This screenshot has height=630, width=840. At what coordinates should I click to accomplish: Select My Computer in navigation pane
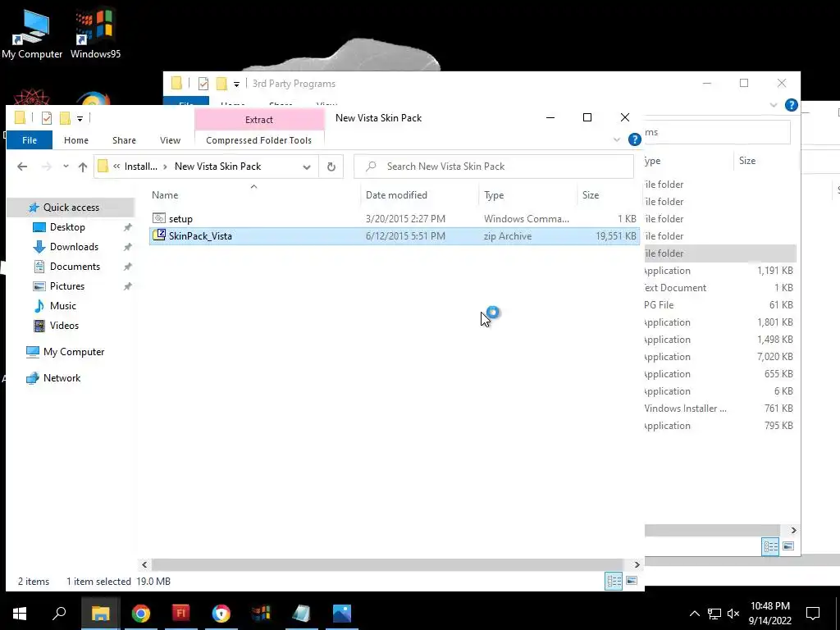[74, 352]
